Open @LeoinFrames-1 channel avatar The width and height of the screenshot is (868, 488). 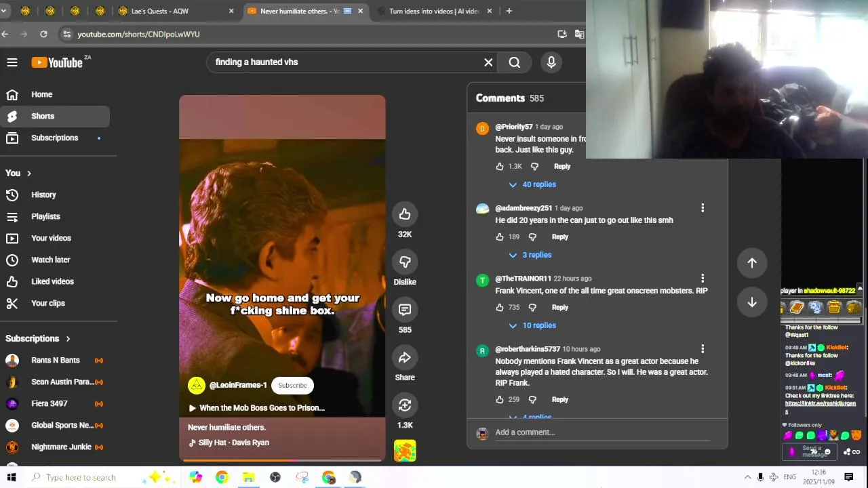(197, 385)
